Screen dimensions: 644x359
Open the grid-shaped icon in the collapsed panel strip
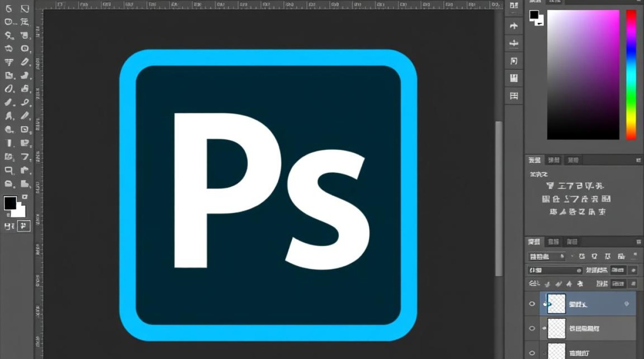point(514,96)
